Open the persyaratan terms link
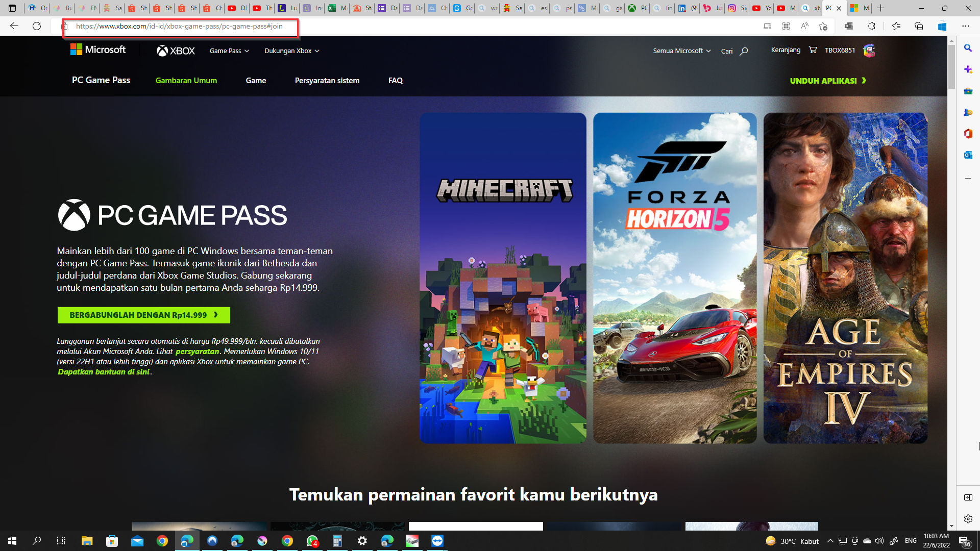The image size is (980, 551). tap(197, 352)
